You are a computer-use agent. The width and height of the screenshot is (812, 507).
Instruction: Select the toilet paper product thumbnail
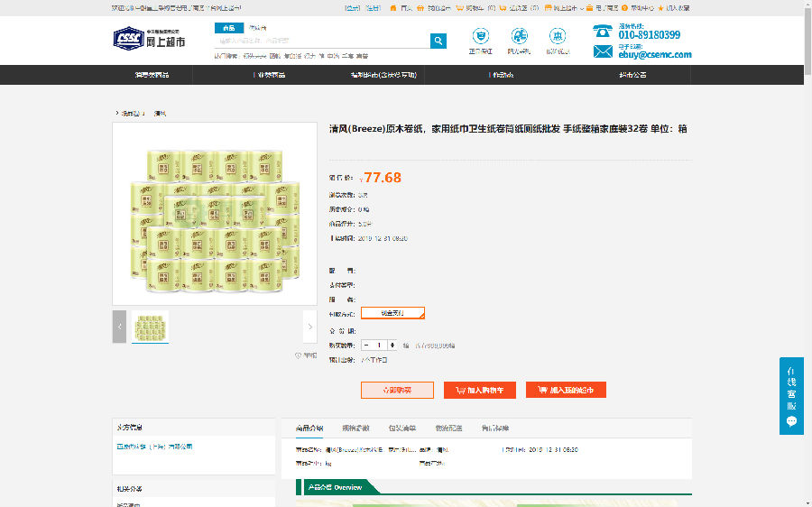click(150, 327)
